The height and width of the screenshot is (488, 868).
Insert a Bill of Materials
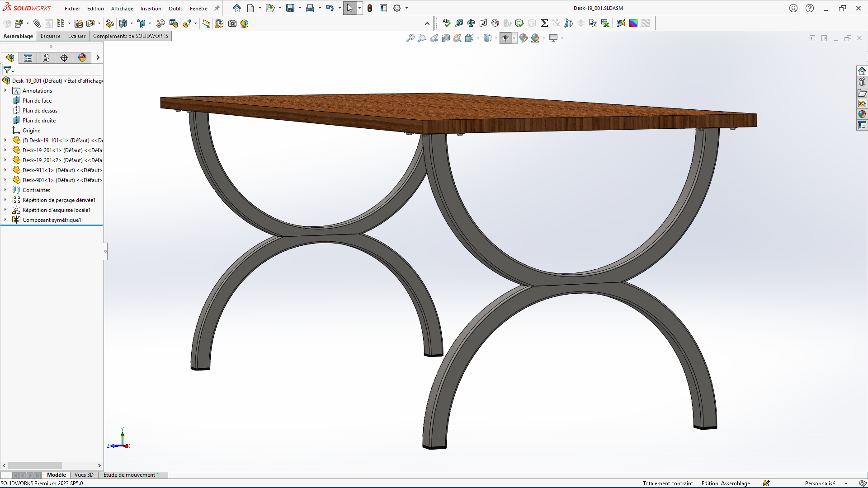[x=174, y=23]
